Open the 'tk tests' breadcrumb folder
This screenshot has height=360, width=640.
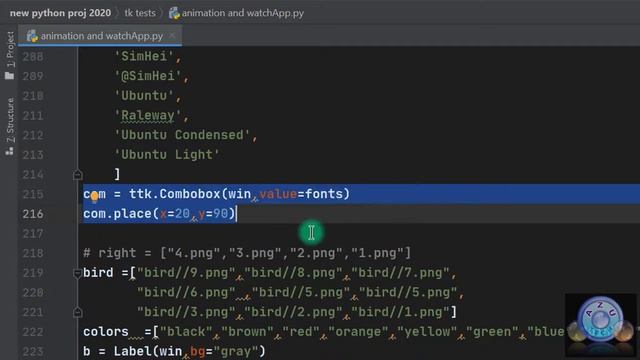tap(140, 13)
